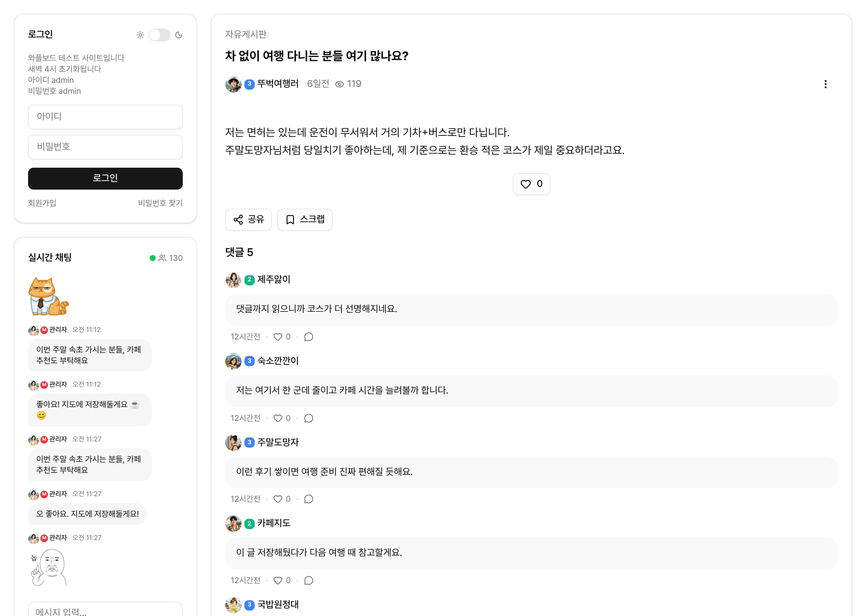
Task: Click 국밥원정대 commenter avatar
Action: 233,605
